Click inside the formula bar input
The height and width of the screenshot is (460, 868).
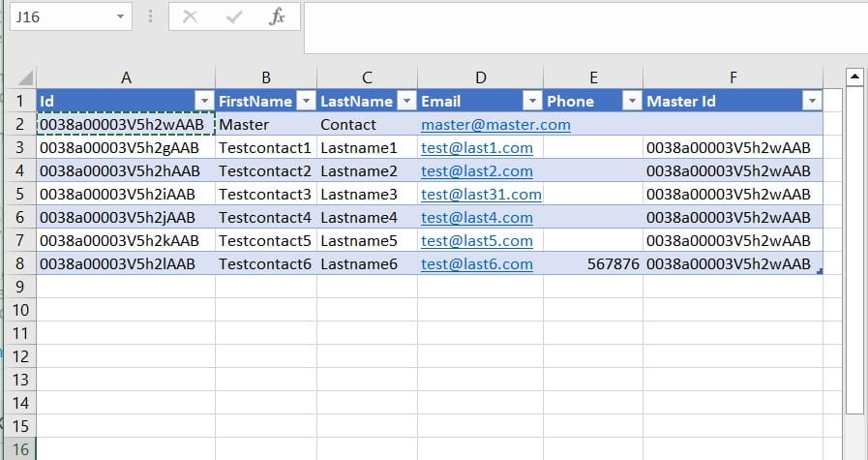[x=581, y=27]
